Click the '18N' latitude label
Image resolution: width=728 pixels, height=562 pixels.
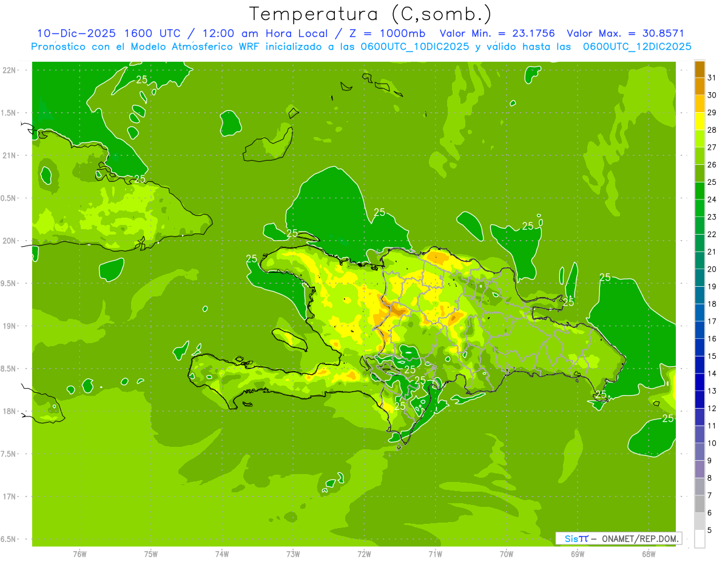(x=8, y=411)
